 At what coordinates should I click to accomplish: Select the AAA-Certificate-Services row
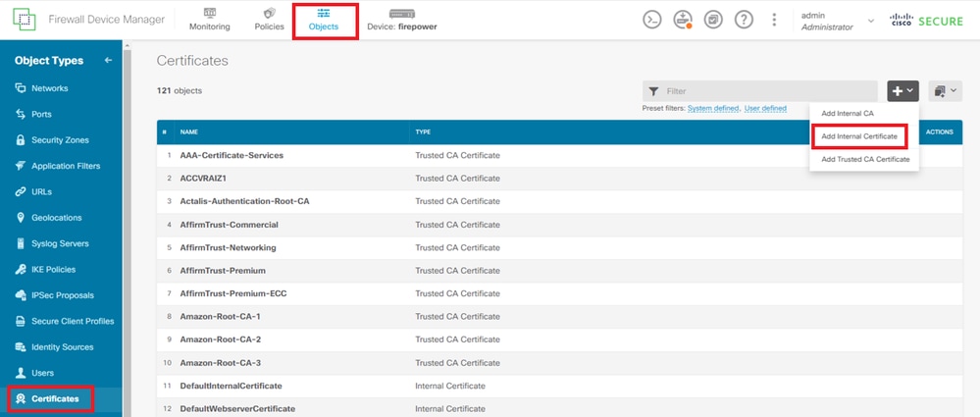pyautogui.click(x=559, y=155)
